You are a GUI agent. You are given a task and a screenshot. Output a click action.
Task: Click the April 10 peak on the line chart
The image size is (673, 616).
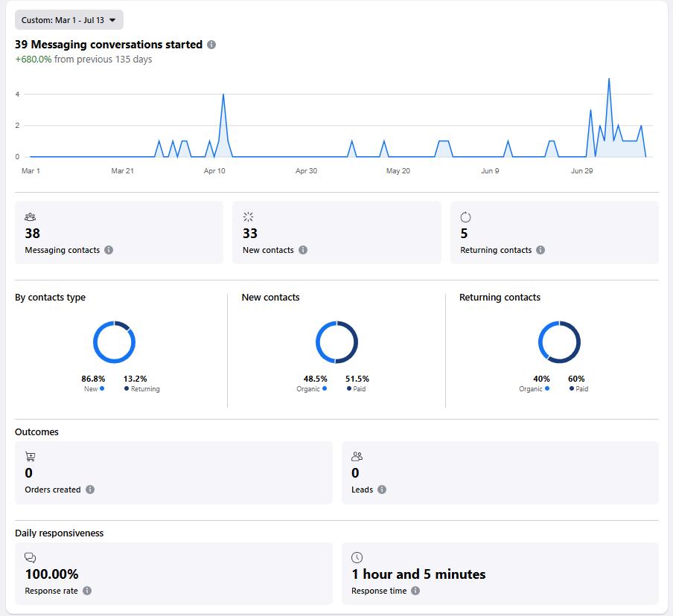[223, 94]
